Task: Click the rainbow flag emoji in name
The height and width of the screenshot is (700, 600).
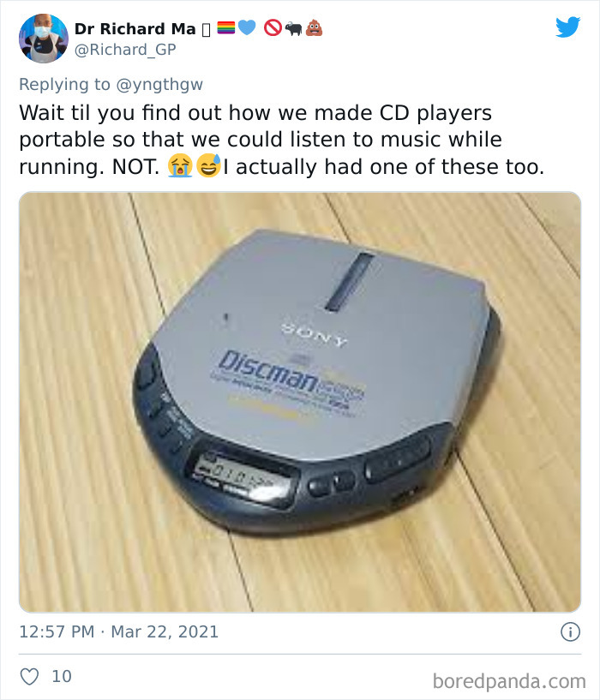Action: tap(226, 27)
